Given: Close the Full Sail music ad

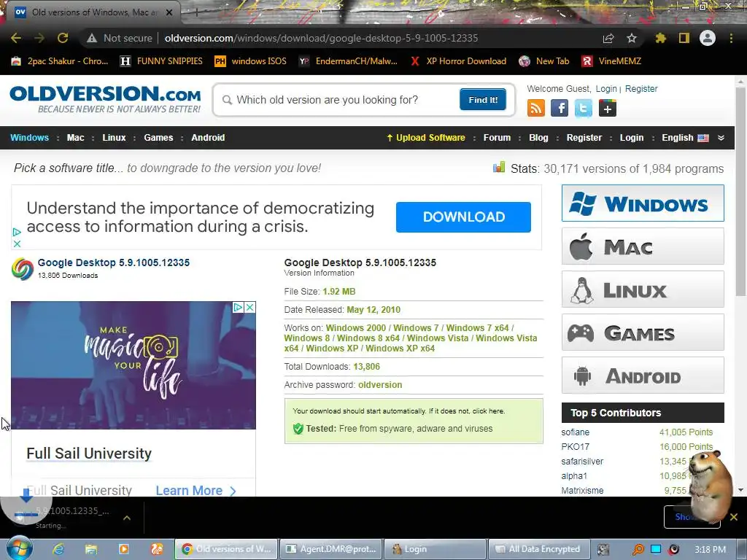Looking at the screenshot, I should point(249,307).
